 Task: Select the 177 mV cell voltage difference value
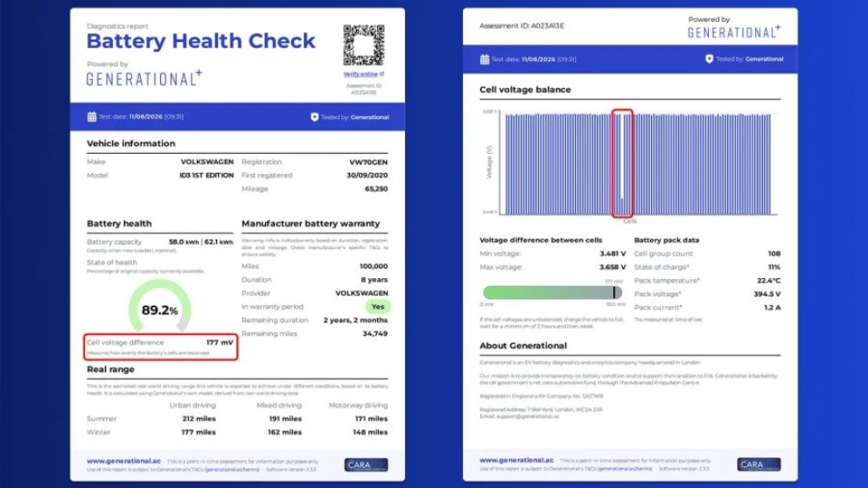[220, 343]
